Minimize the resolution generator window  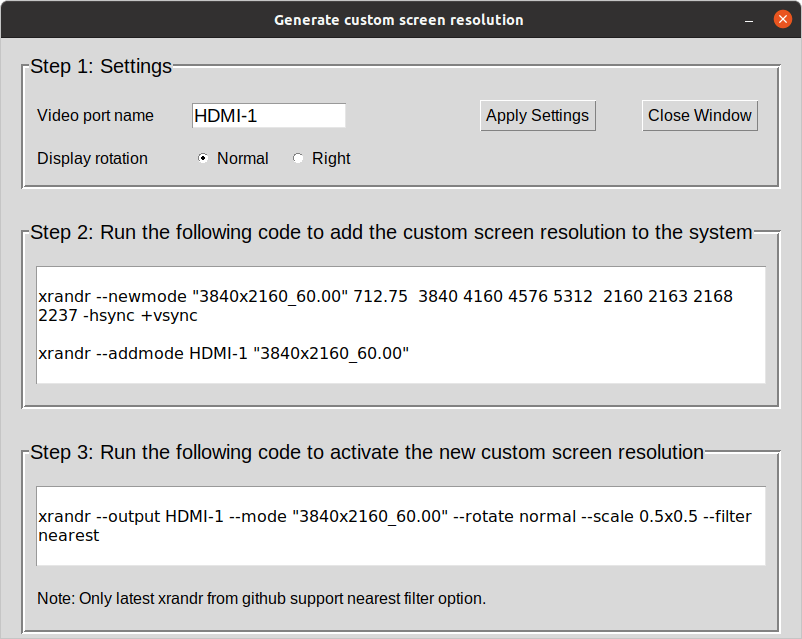pyautogui.click(x=746, y=19)
